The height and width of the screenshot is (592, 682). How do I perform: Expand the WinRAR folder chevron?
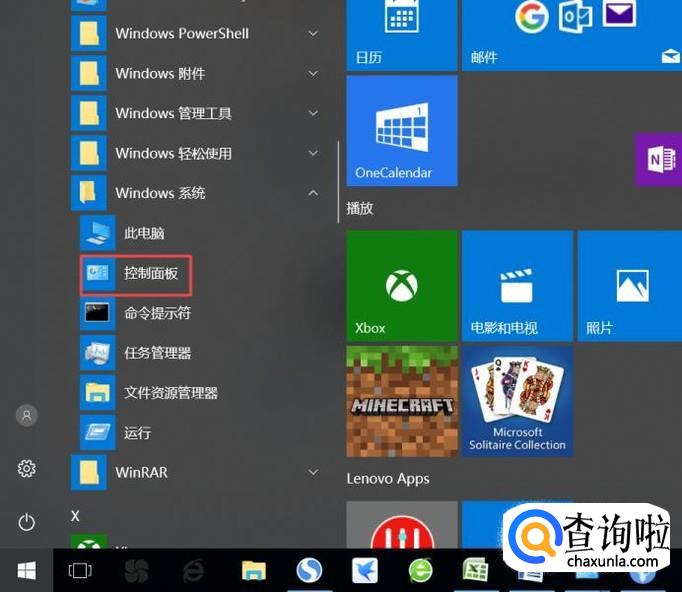click(x=313, y=472)
